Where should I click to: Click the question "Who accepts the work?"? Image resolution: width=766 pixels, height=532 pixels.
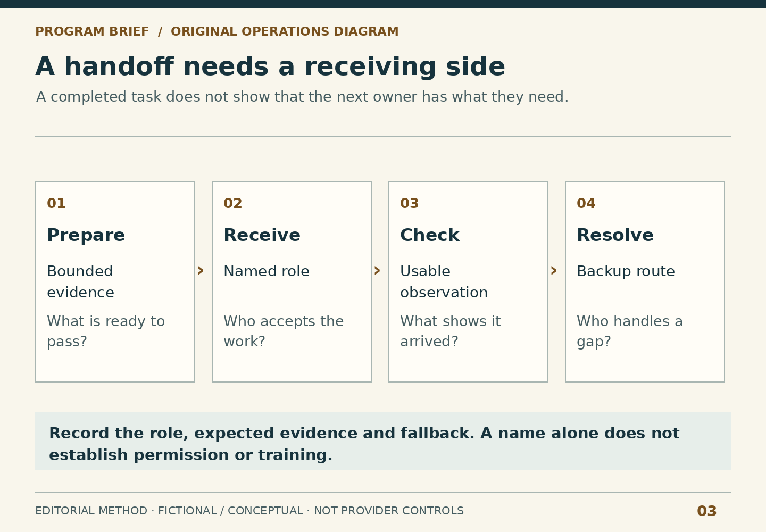coord(284,331)
